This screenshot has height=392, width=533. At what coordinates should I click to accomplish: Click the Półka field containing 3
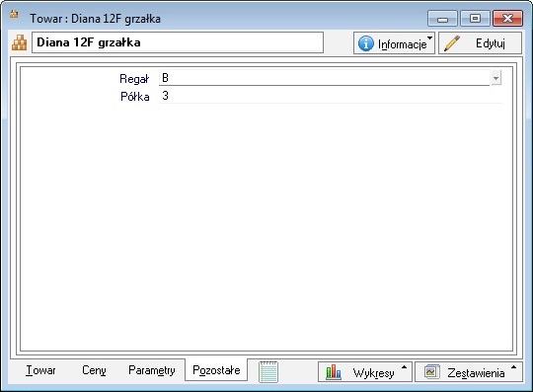tap(331, 96)
